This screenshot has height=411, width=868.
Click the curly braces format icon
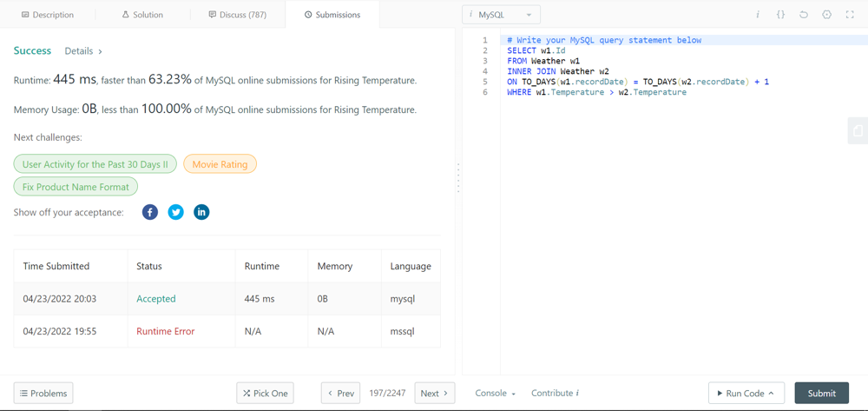pos(780,15)
